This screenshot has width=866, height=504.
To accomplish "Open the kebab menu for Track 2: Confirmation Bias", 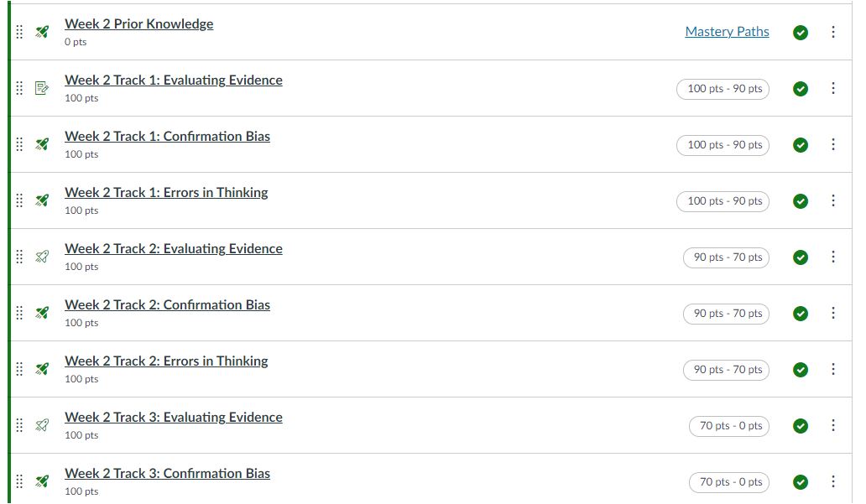I will tap(832, 312).
